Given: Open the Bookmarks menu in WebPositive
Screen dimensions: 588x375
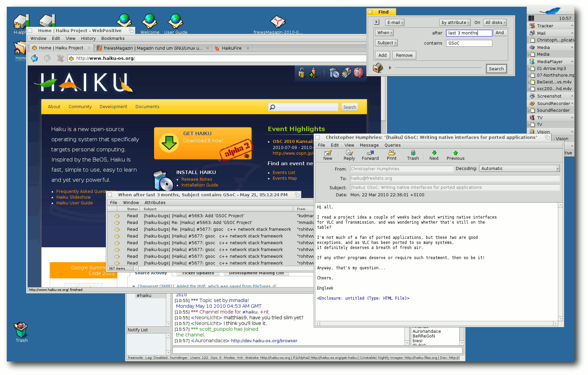Looking at the screenshot, I should coord(113,39).
